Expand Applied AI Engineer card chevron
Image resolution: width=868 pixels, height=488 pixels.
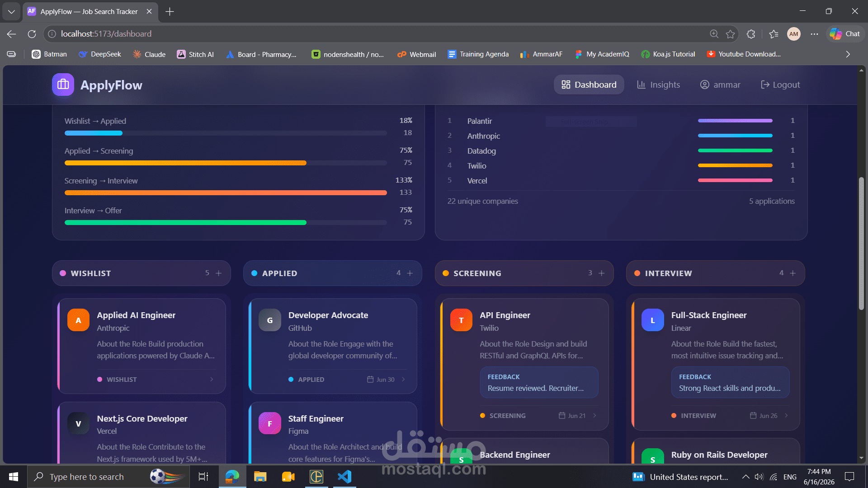[x=212, y=380]
